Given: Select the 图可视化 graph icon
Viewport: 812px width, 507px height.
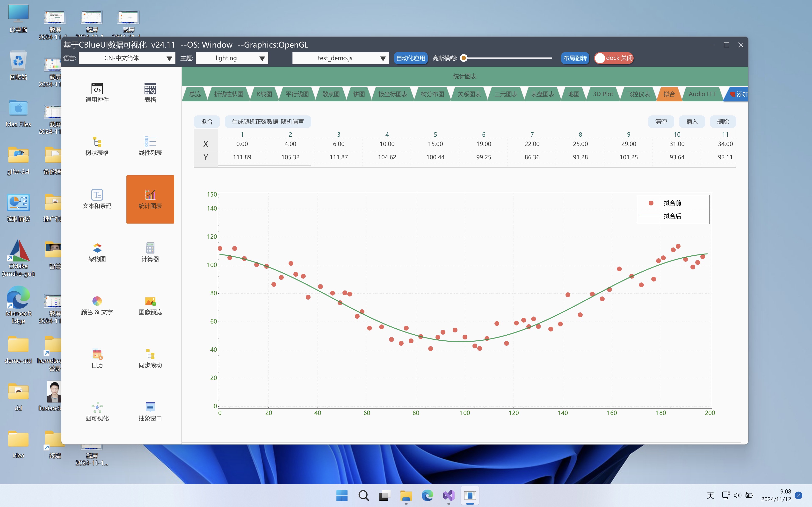Looking at the screenshot, I should coord(97,408).
